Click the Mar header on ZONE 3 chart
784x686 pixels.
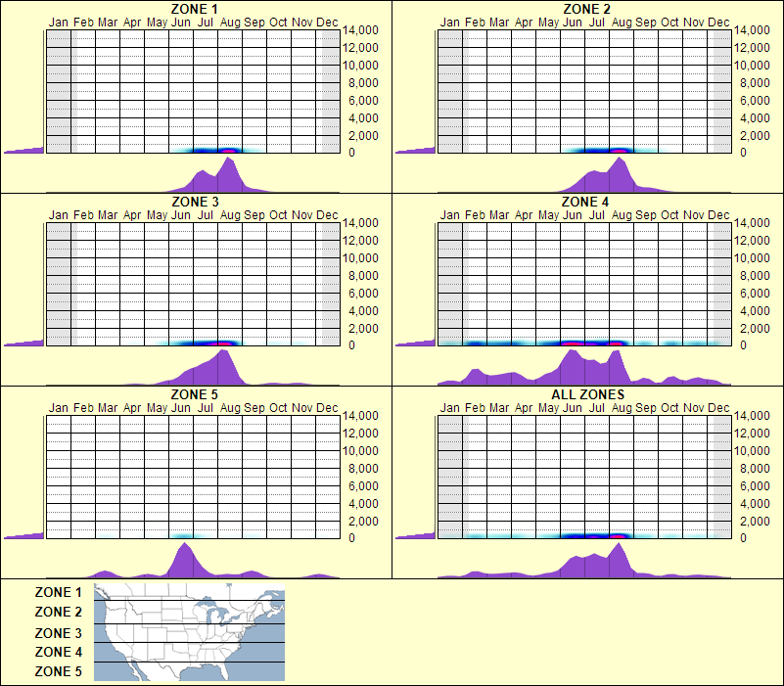(109, 212)
